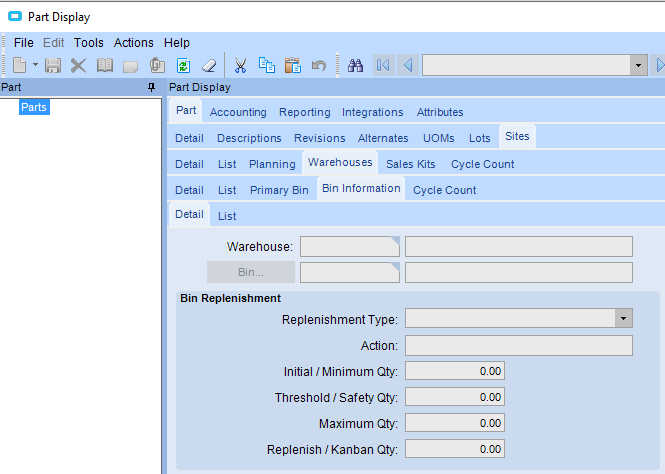Viewport: 665px width, 474px height.
Task: Click the Initial / Minimum Qty field
Action: coord(455,371)
